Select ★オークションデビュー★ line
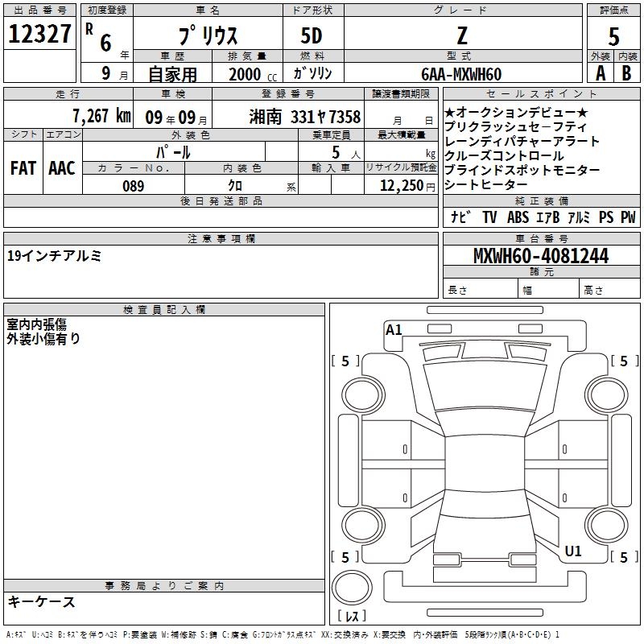 tap(516, 112)
